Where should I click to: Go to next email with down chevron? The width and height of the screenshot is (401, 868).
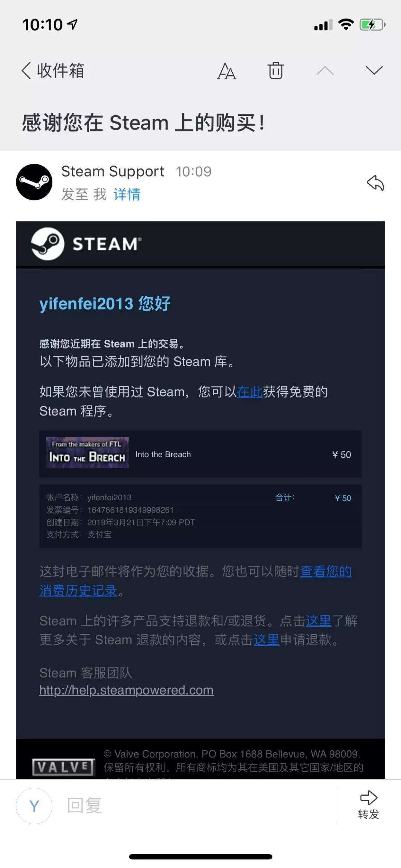pyautogui.click(x=374, y=71)
